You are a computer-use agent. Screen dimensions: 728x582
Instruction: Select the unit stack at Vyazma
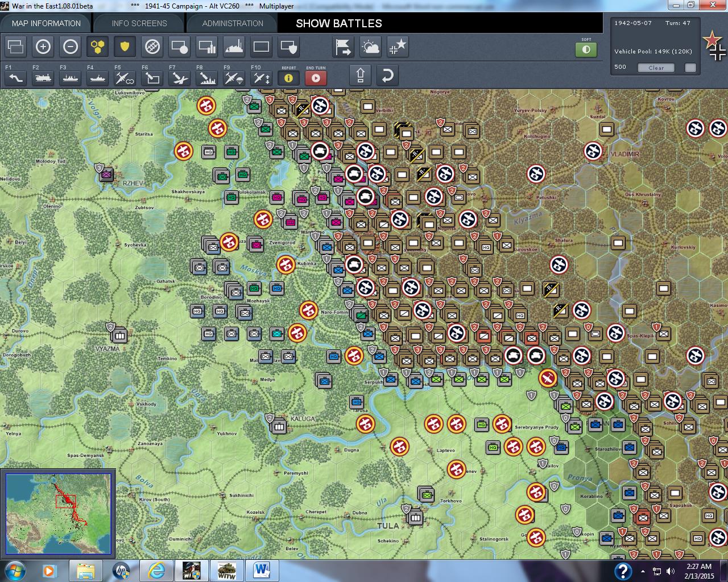tap(118, 334)
